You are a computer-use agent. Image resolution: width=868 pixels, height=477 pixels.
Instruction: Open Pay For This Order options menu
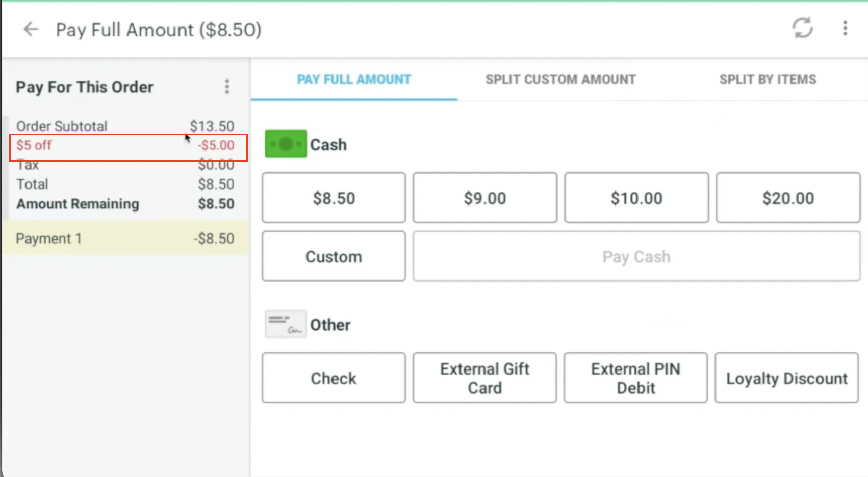pos(227,87)
